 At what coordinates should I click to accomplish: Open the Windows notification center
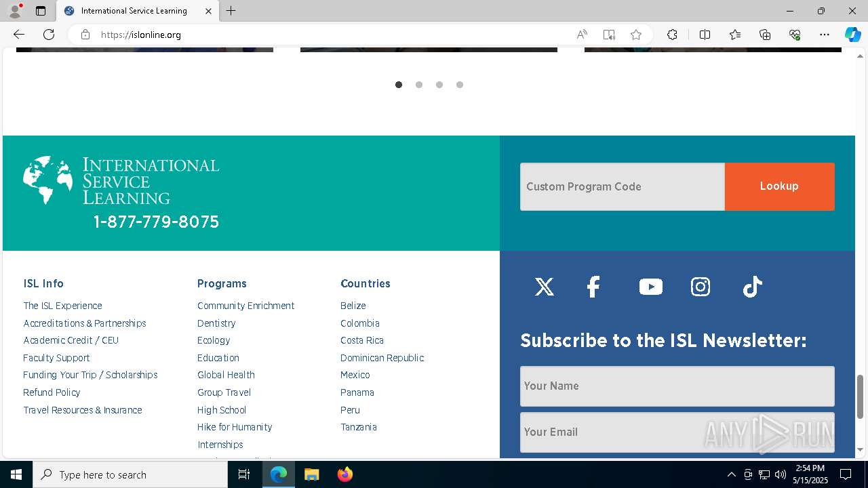click(846, 474)
